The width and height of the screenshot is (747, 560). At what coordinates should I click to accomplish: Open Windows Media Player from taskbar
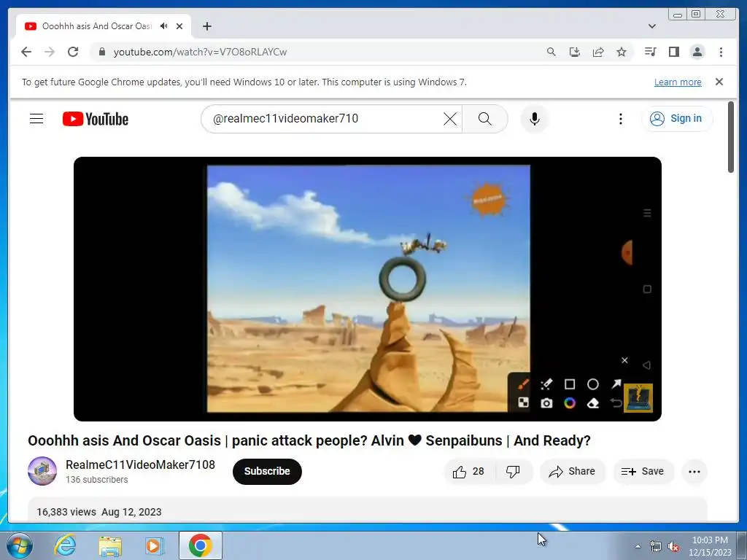(x=155, y=545)
